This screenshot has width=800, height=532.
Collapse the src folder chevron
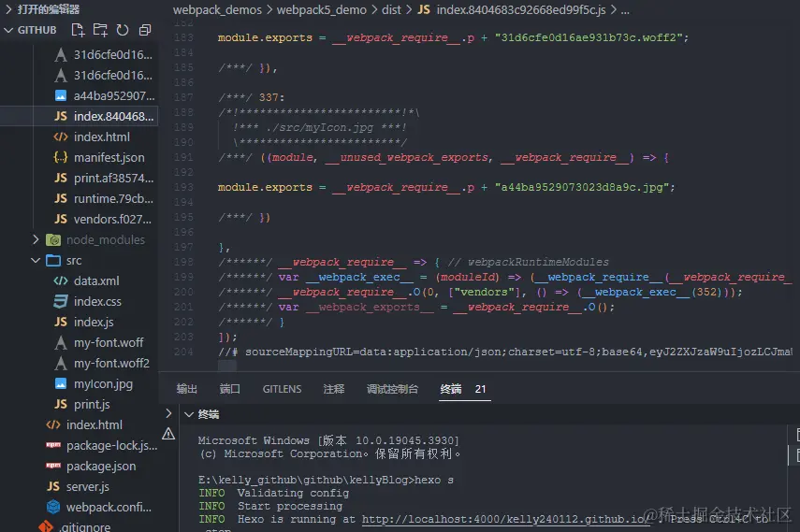(x=36, y=260)
